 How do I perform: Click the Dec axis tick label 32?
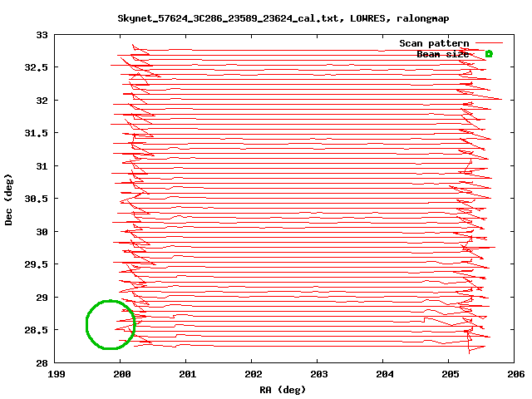pos(42,101)
